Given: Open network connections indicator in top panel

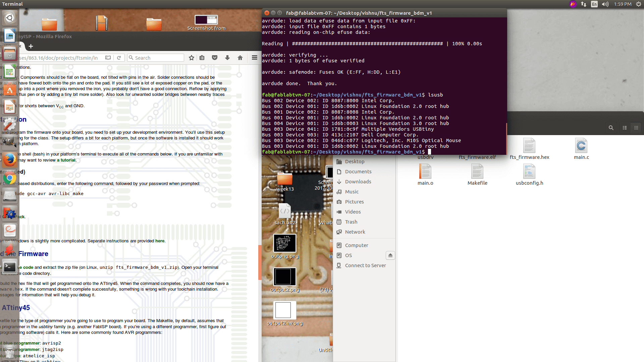Looking at the screenshot, I should pyautogui.click(x=584, y=4).
